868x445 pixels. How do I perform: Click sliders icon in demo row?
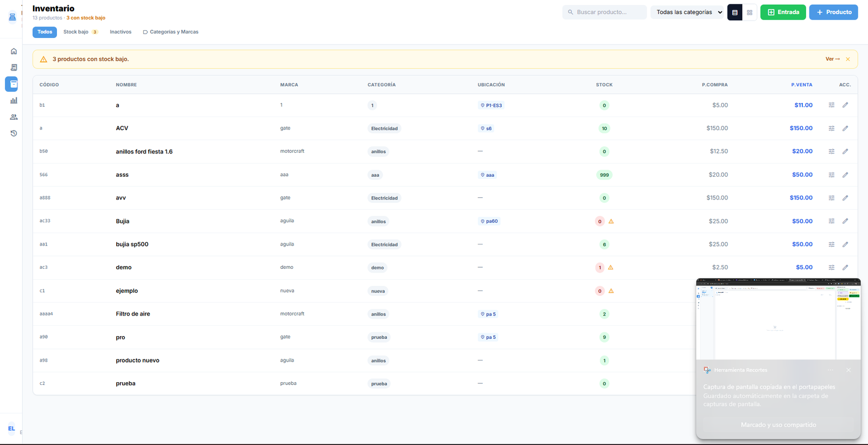coord(832,267)
